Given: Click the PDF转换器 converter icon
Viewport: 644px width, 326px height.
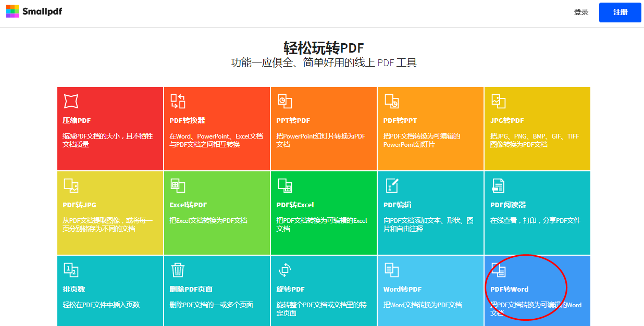Looking at the screenshot, I should pos(178,101).
